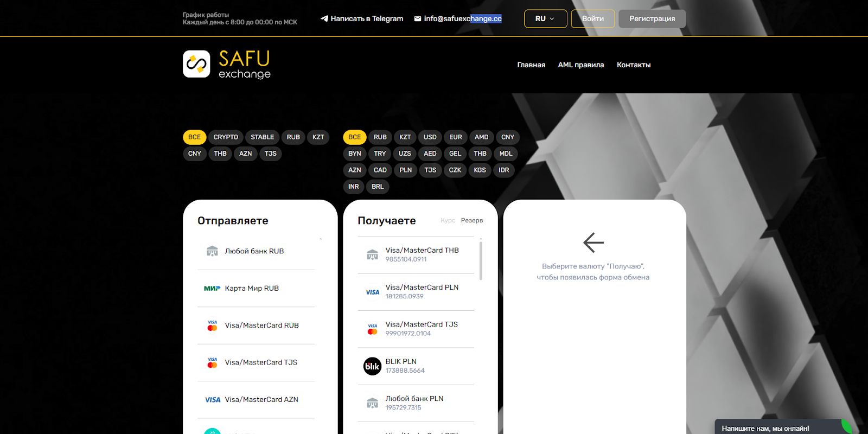Select CZK receive filter
Screen dimensions: 868x434
tap(455, 170)
